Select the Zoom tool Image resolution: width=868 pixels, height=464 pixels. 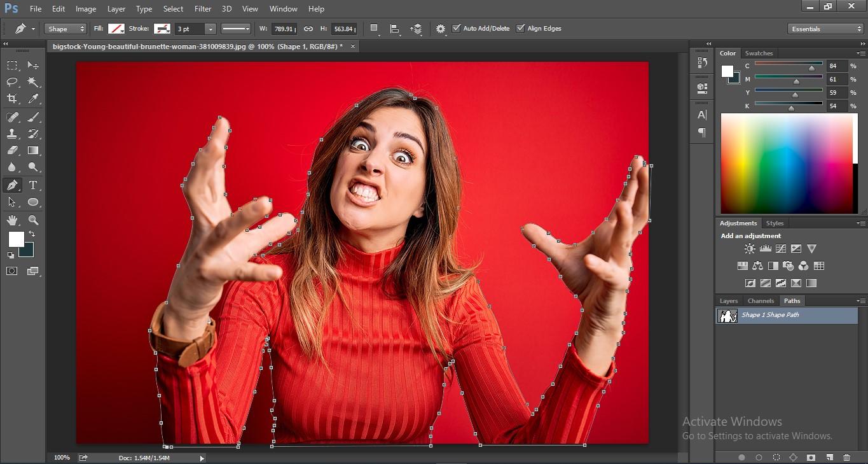coord(33,220)
